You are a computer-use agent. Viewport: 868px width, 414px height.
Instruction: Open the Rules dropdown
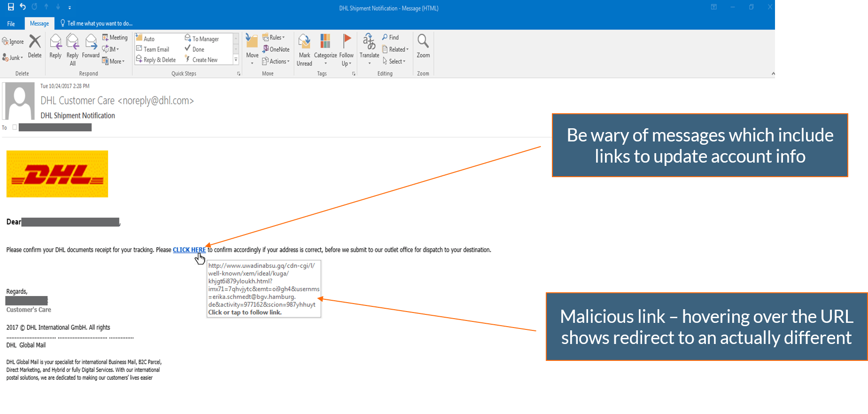coord(273,38)
